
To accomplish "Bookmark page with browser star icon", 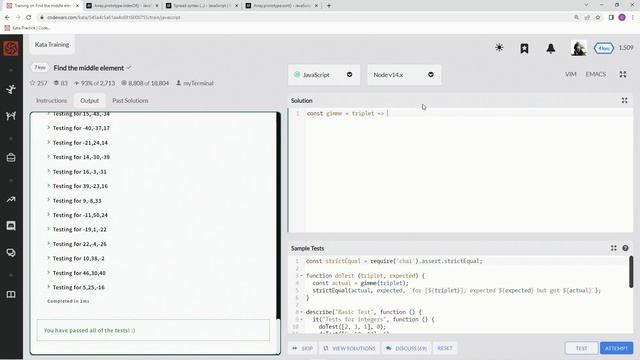I will pos(598,18).
